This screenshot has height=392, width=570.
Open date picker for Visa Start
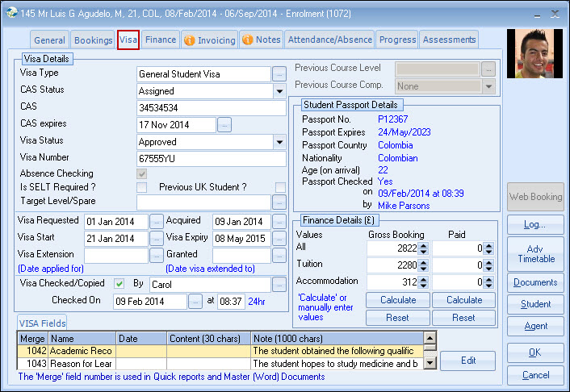[x=157, y=239]
